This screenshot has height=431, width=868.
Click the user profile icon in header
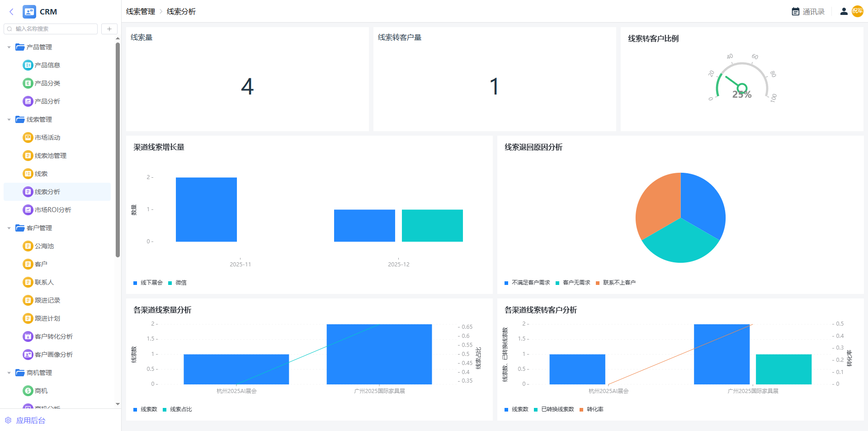[844, 12]
